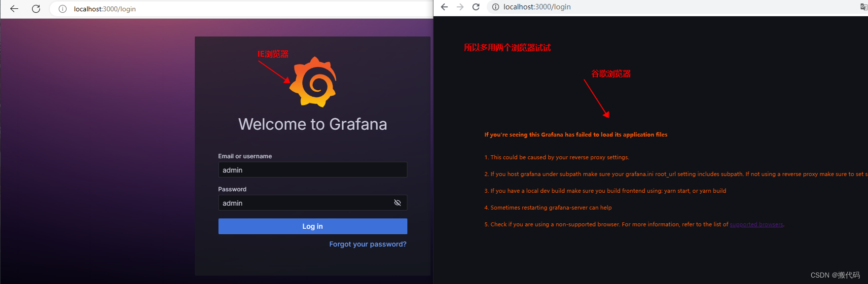The width and height of the screenshot is (868, 284).
Task: Click the translate icon in Chrome address bar
Action: point(864,7)
